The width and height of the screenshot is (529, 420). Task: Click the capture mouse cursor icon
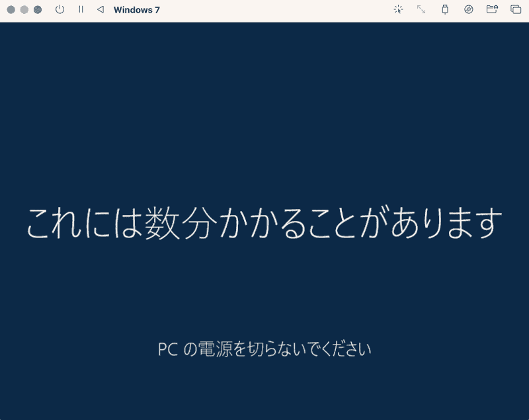(x=399, y=9)
